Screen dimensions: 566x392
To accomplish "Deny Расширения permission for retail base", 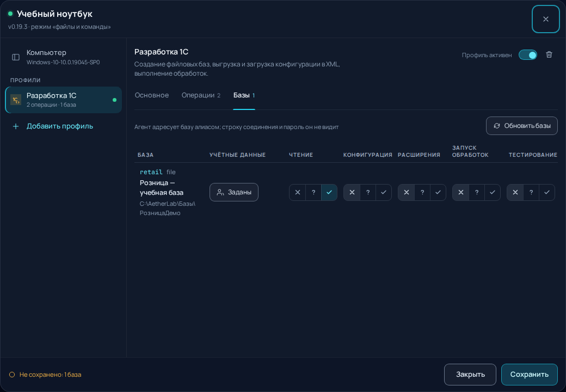I will click(x=407, y=192).
